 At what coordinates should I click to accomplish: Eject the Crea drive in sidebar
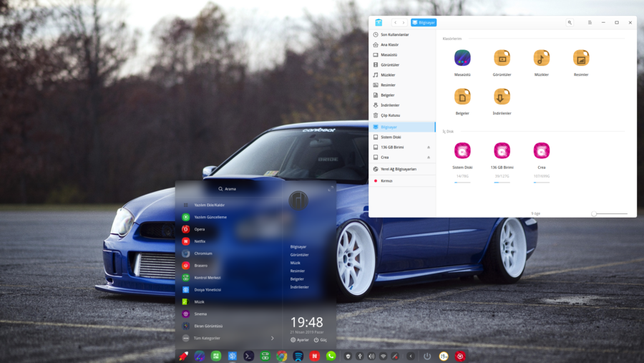pyautogui.click(x=429, y=157)
